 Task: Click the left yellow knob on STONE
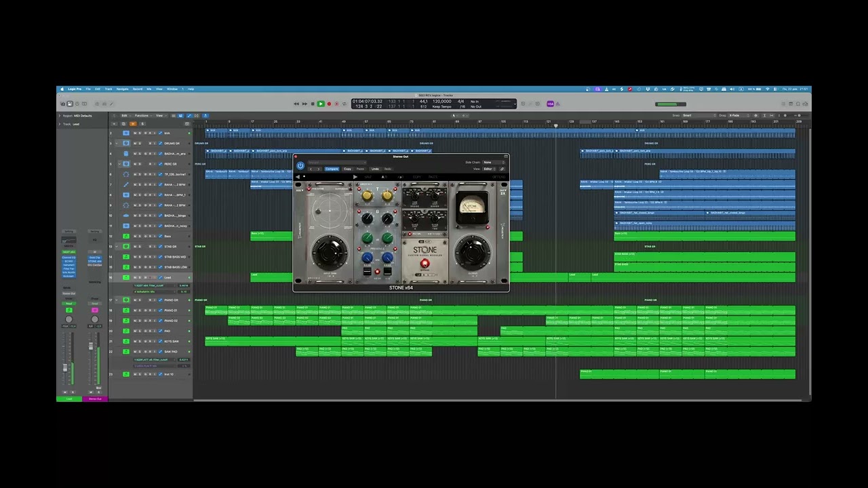point(367,195)
